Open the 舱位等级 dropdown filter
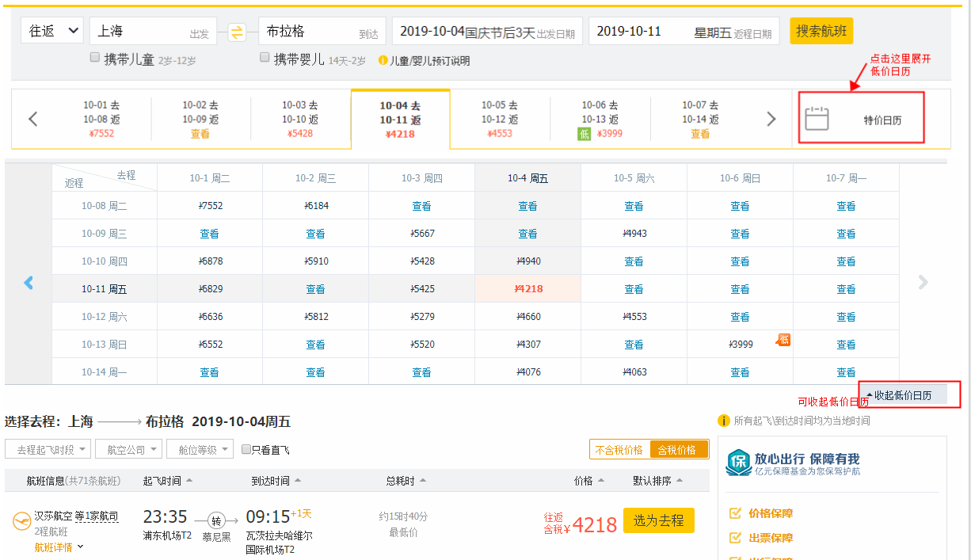 click(199, 450)
